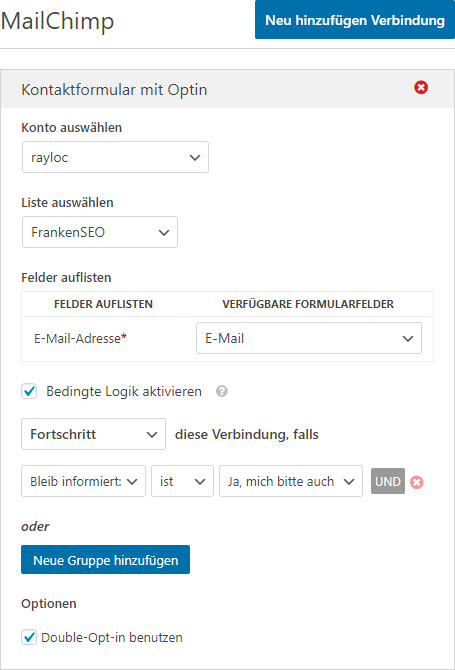Image resolution: width=455 pixels, height=670 pixels.
Task: Open the 'Ja, mich bitte auch' value dropdown
Action: coord(291,481)
